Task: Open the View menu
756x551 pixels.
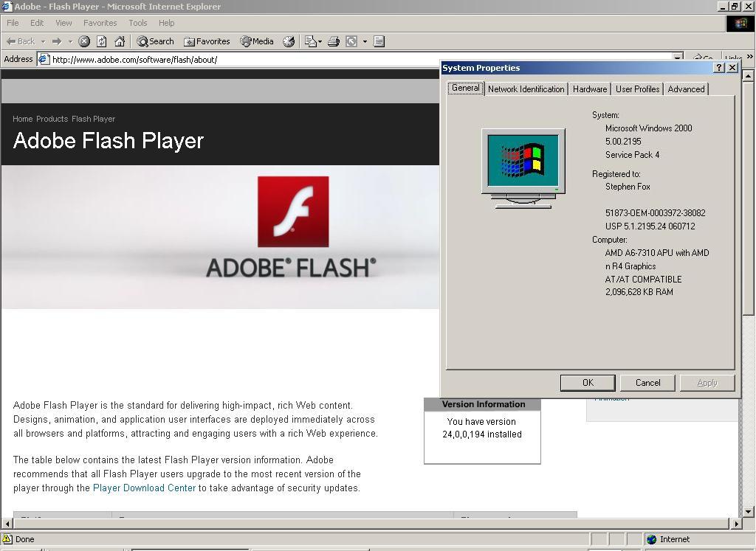Action: click(63, 23)
